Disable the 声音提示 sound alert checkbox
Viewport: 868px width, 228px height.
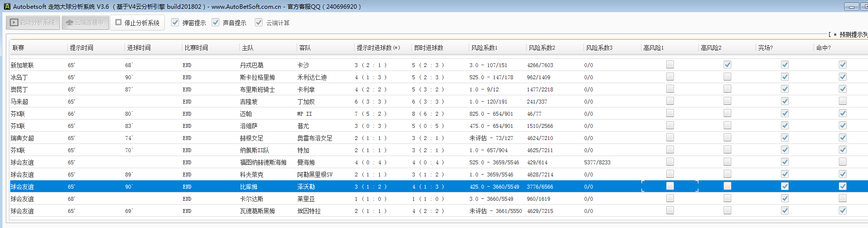tap(215, 22)
